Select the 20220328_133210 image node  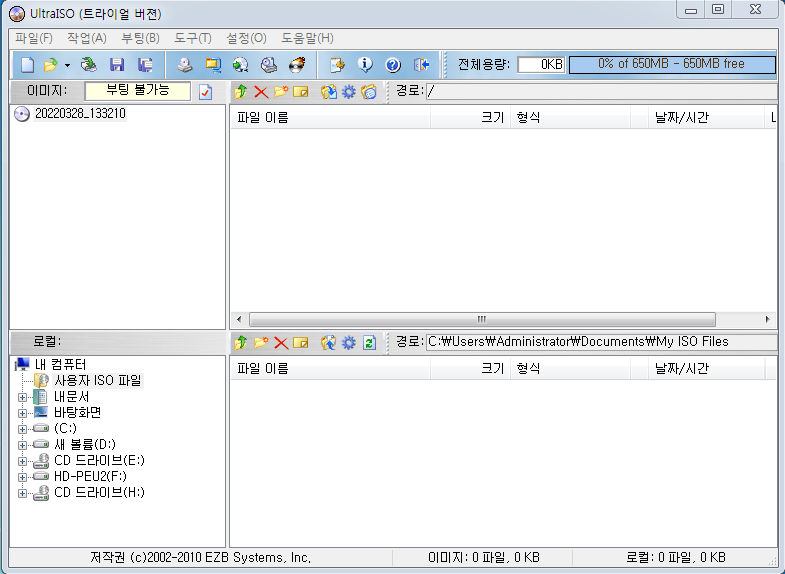coord(80,114)
